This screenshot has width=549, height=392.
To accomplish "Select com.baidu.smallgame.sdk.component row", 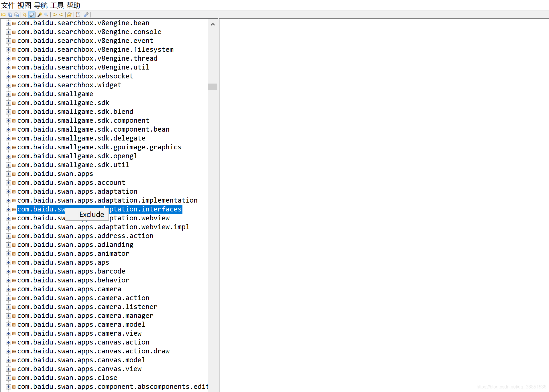I will point(83,121).
